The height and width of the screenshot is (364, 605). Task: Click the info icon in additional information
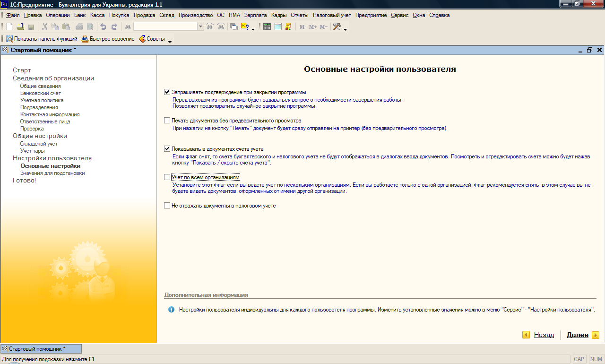(x=171, y=310)
